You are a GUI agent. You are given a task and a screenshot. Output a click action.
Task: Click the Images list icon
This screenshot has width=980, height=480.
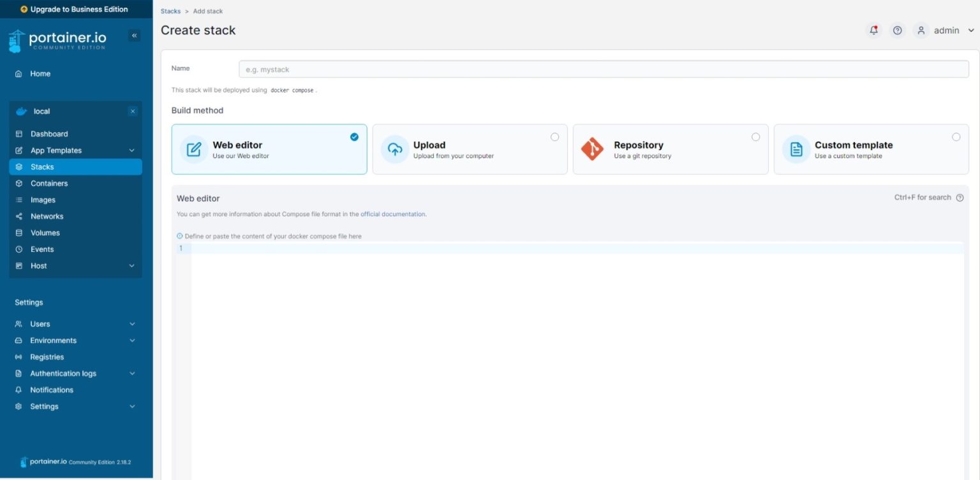[19, 200]
